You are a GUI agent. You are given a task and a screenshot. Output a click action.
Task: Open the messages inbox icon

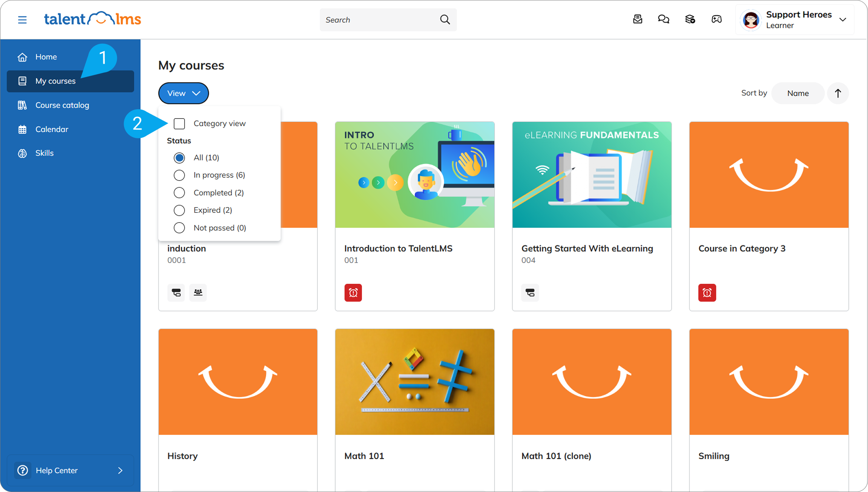point(638,19)
